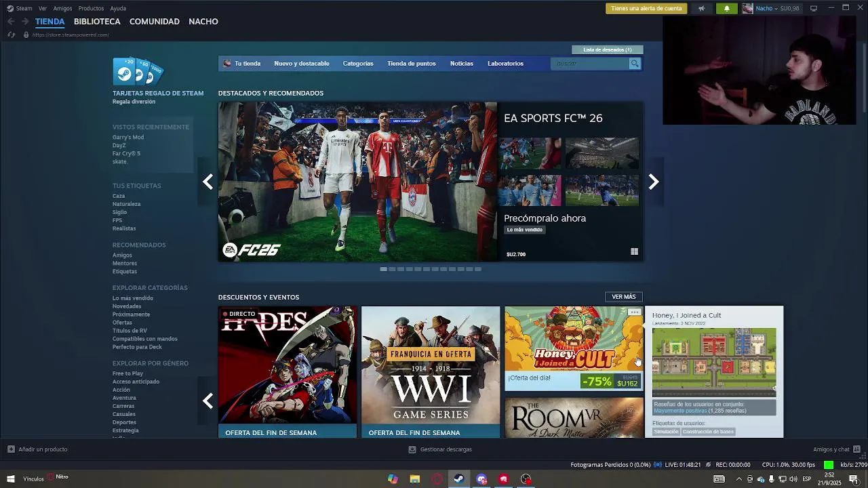Open the Ayuda menu

point(118,8)
